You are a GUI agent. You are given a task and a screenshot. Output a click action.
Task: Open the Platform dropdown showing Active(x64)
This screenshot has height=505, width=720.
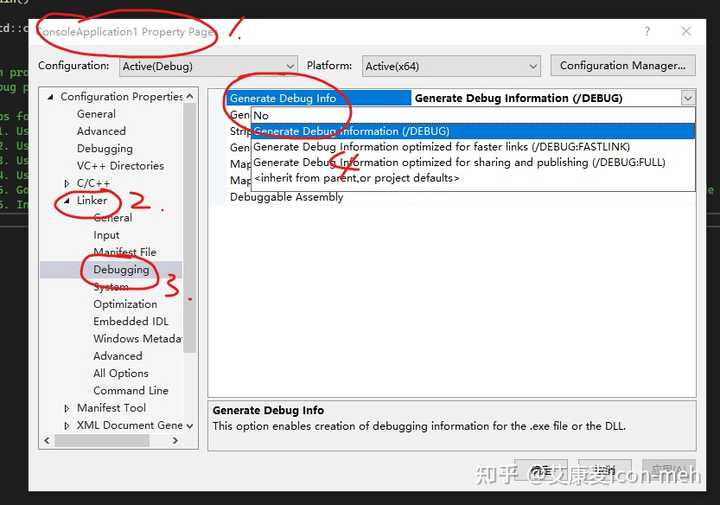coord(451,66)
